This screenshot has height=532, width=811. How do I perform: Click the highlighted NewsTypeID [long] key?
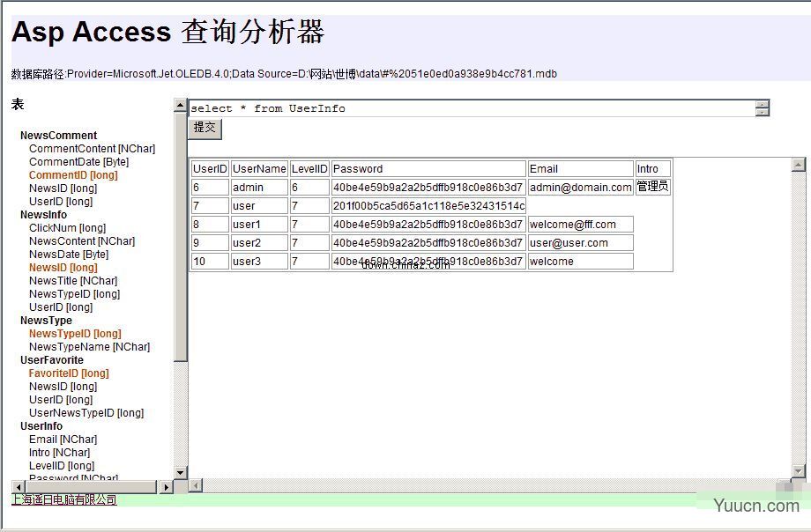pos(75,334)
